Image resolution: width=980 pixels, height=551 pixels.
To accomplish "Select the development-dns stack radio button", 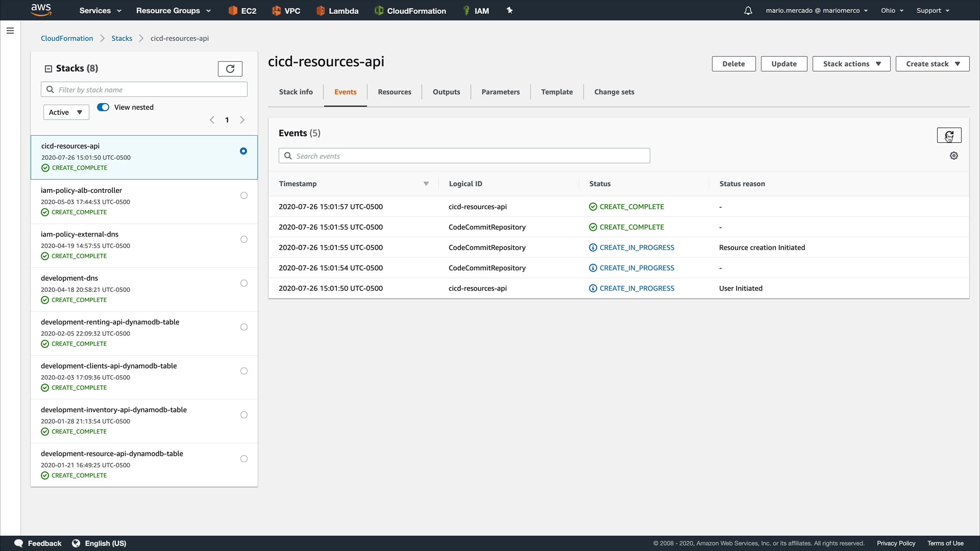I will [243, 283].
